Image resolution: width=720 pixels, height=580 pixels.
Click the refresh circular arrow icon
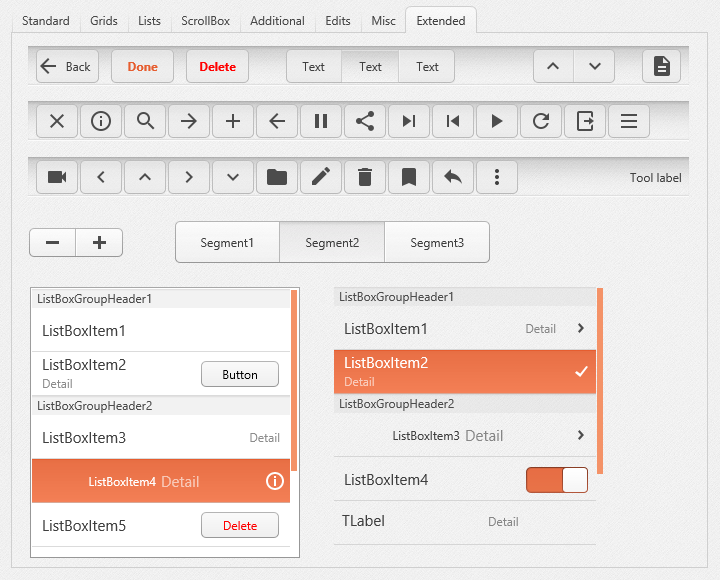pos(541,121)
